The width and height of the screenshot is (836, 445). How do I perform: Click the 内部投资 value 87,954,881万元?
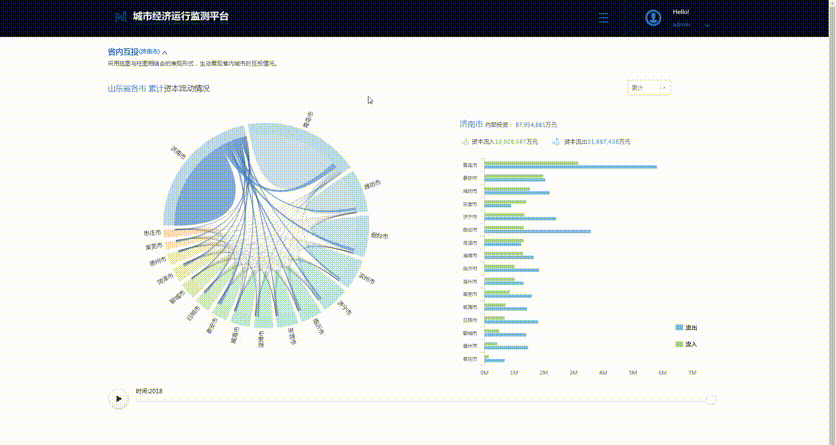tap(536, 125)
